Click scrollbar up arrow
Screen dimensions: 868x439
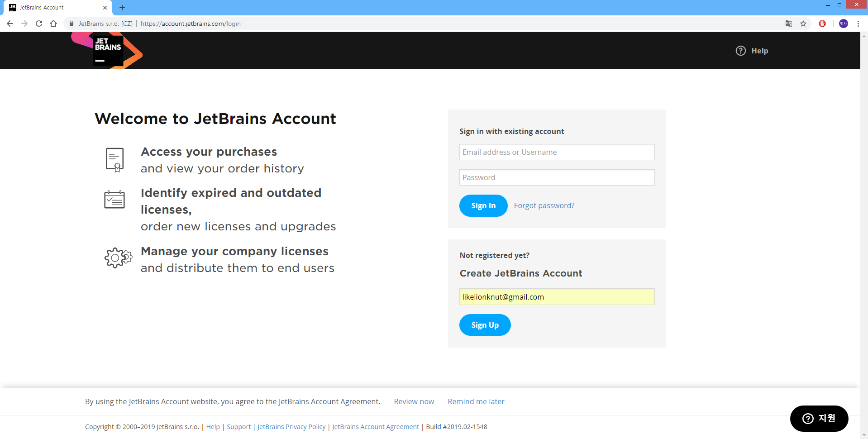pyautogui.click(x=864, y=35)
